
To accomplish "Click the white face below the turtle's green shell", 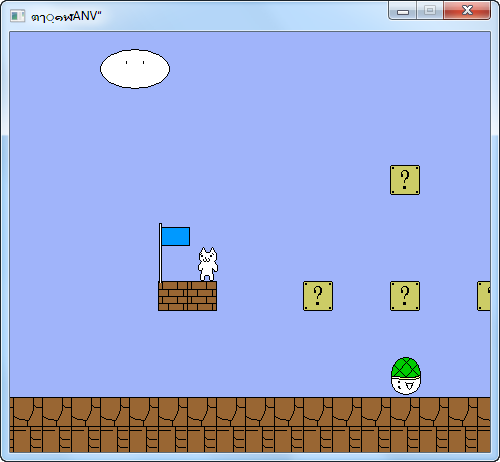I will pos(406,386).
